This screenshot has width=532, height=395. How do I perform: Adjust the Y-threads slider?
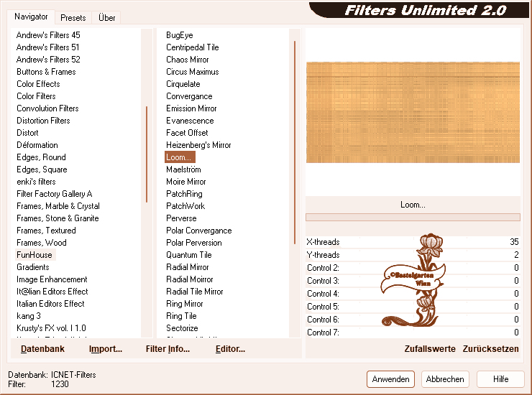click(413, 255)
